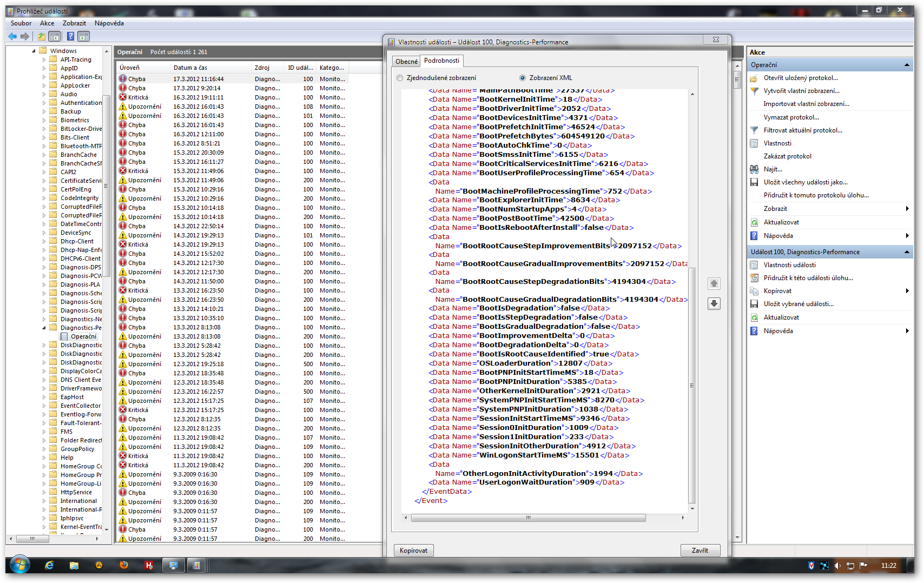Expand the AppLocker tree node
This screenshot has width=924, height=583.
[x=44, y=85]
